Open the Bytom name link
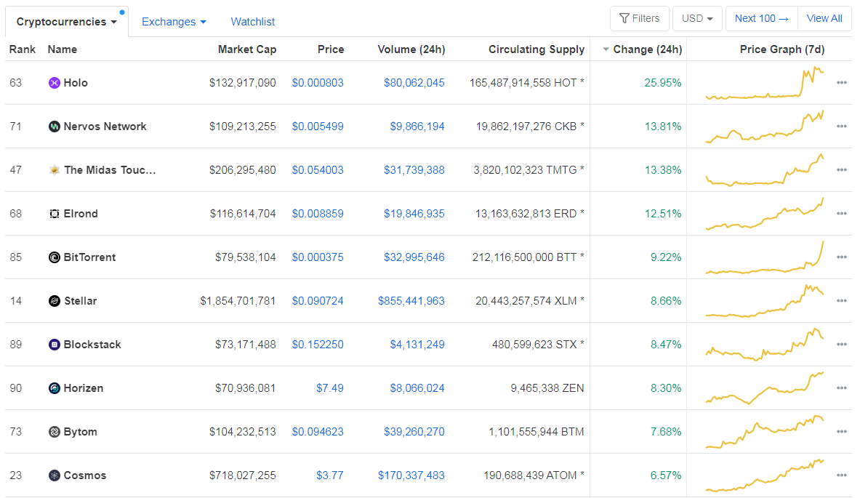Screen dimensions: 868x498 coord(80,432)
